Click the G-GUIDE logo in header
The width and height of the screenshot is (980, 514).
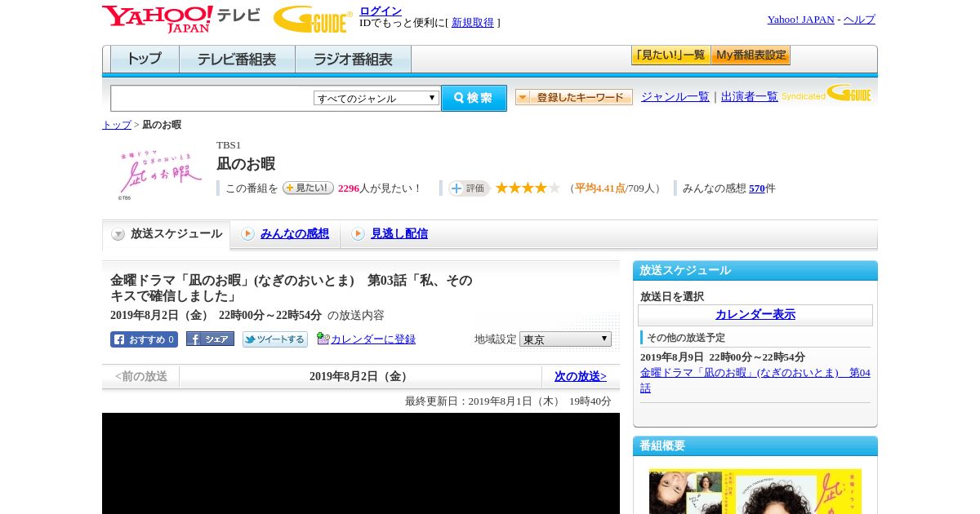click(x=313, y=19)
